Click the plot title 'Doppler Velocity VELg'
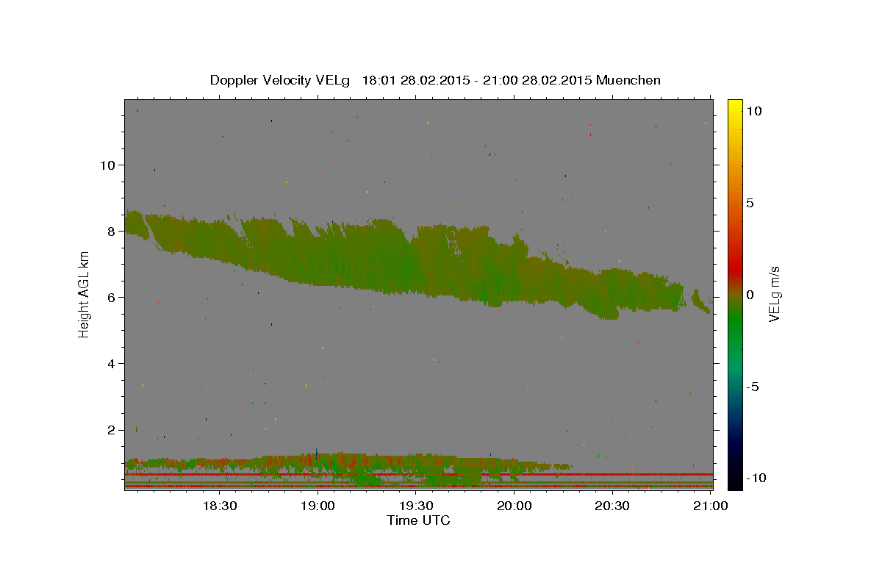 click(279, 80)
